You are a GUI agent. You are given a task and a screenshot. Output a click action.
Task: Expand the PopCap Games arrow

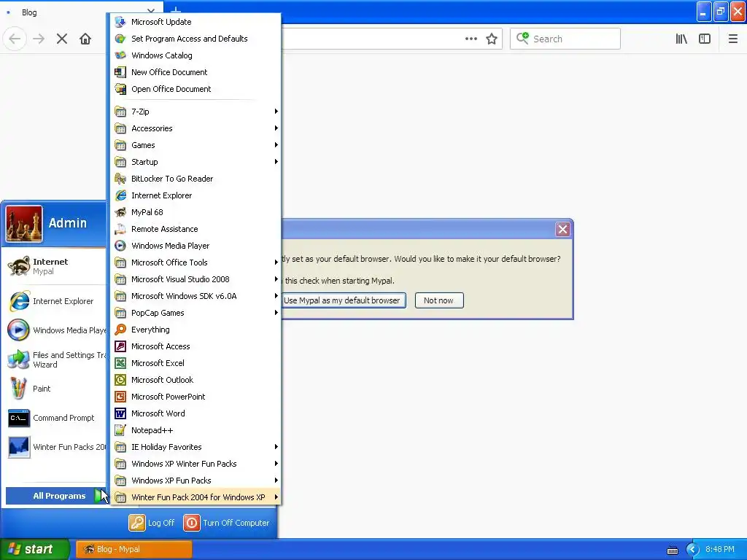tap(276, 313)
